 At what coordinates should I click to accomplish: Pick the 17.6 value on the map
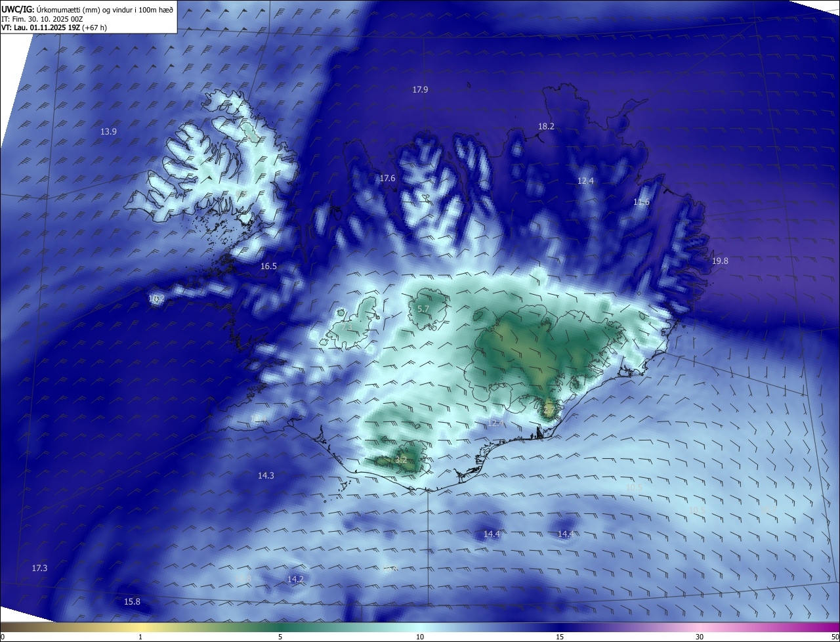pos(387,178)
